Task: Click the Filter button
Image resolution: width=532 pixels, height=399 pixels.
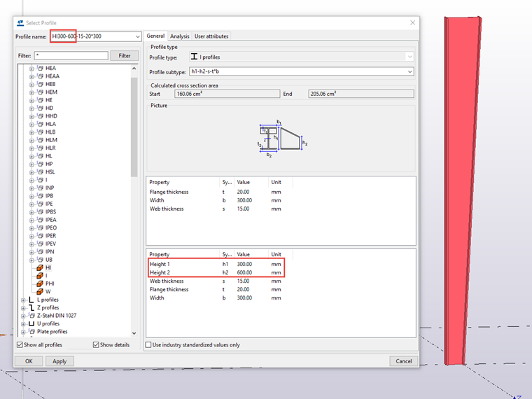Action: [x=124, y=55]
